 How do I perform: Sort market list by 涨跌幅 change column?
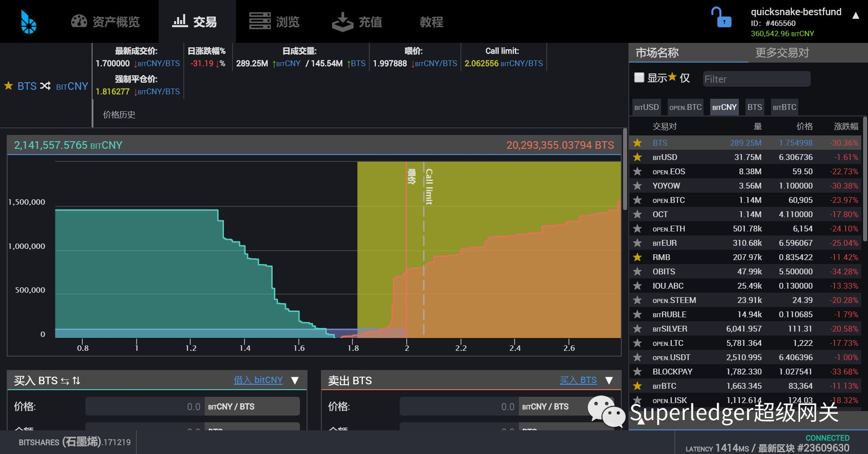846,126
